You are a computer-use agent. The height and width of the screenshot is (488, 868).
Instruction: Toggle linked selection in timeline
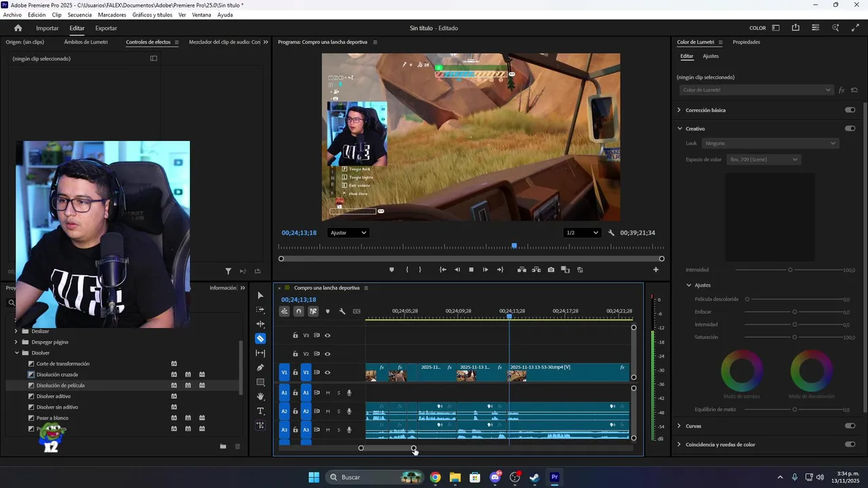[313, 312]
